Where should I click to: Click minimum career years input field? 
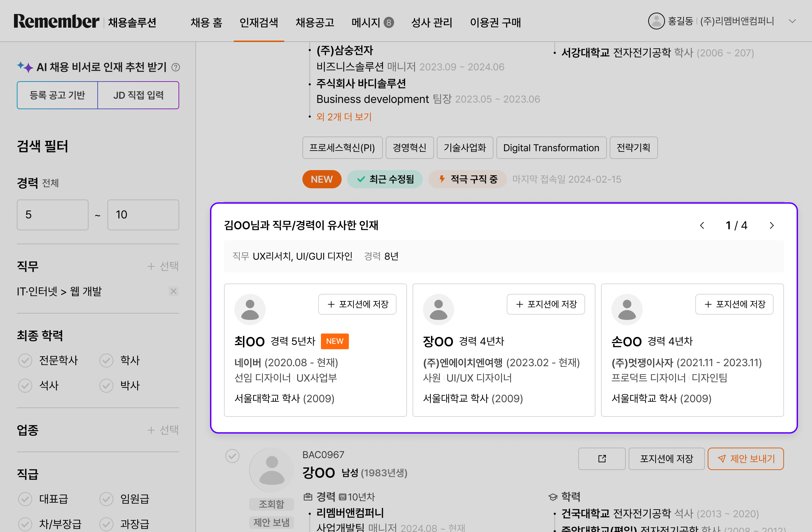[x=52, y=215]
